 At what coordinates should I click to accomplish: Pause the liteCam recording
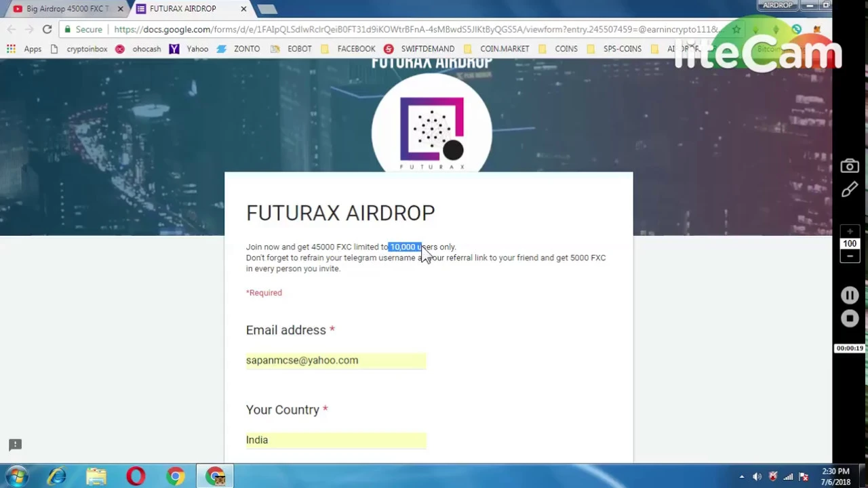point(850,296)
